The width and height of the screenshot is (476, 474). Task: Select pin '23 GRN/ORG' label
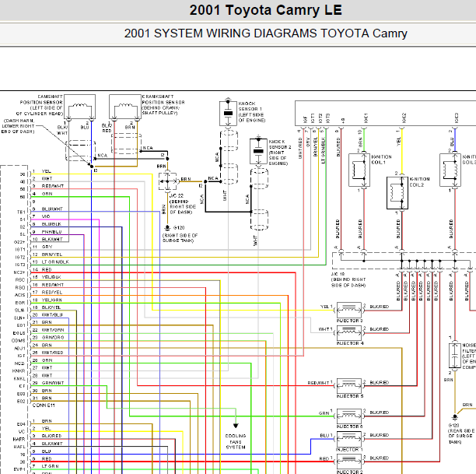point(48,338)
